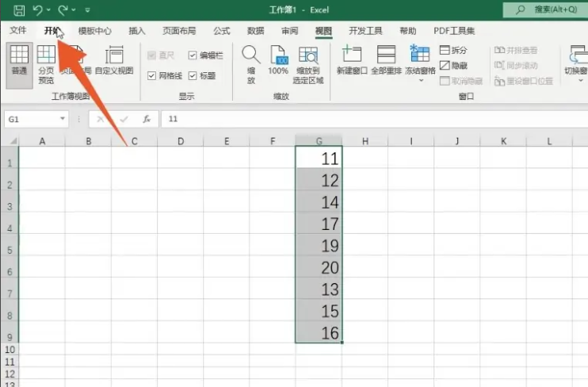Open Customize Quick Access Toolbar dropdown
The width and height of the screenshot is (588, 387).
87,10
